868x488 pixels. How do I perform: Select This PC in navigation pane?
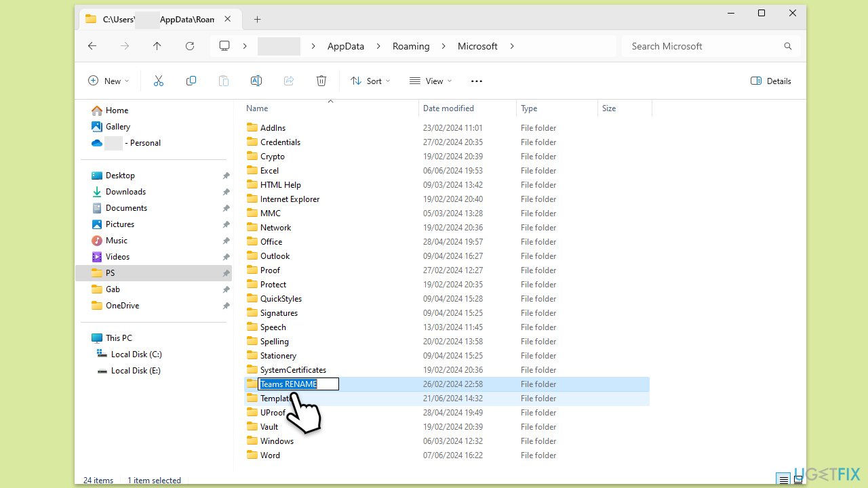(119, 338)
